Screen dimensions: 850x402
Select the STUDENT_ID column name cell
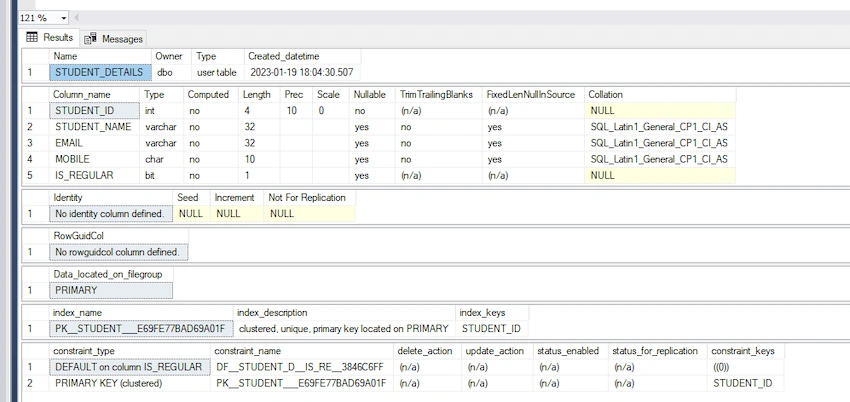pos(94,111)
